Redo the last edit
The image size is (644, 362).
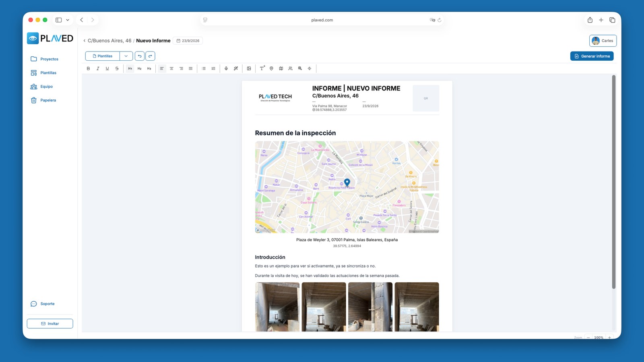(150, 56)
